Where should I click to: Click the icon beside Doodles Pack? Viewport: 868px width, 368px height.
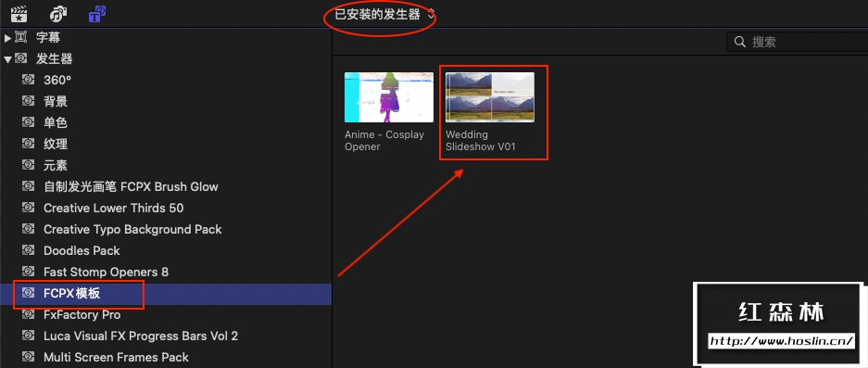coord(28,250)
